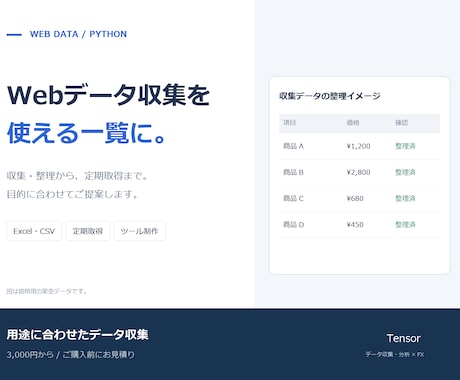This screenshot has height=380, width=460.
Task: Click the 価格 column header
Action: (353, 123)
